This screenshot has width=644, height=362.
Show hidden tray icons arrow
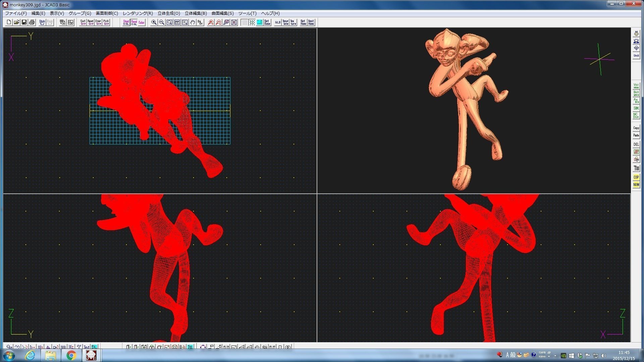point(555,356)
